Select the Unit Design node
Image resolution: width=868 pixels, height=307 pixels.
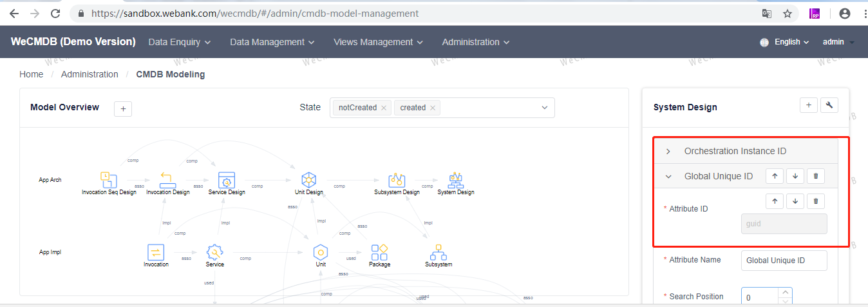(x=309, y=183)
